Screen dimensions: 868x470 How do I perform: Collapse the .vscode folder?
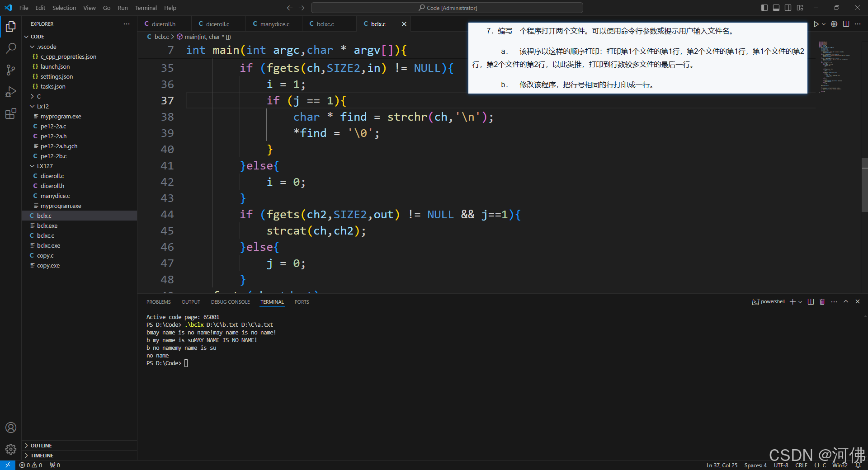(79, 47)
